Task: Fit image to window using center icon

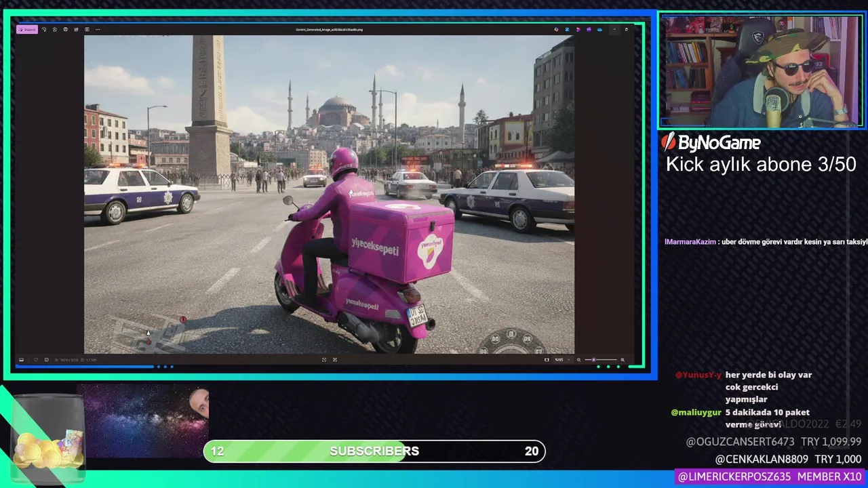Action: [324, 360]
